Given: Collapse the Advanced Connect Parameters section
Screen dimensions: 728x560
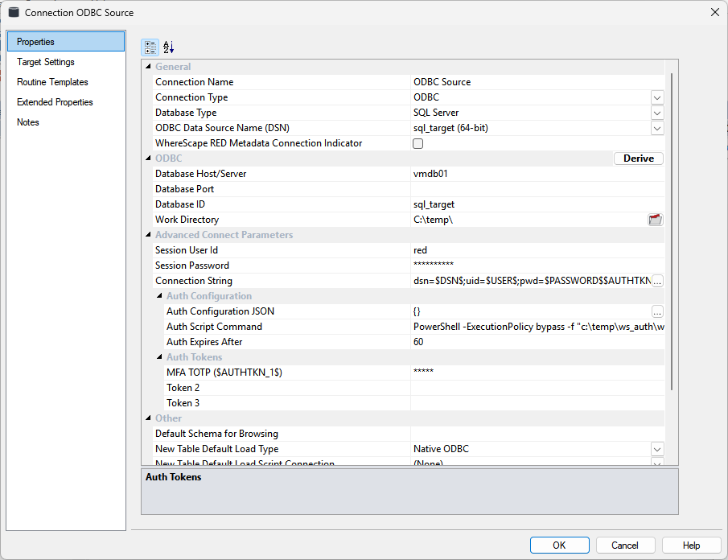Looking at the screenshot, I should pyautogui.click(x=147, y=235).
